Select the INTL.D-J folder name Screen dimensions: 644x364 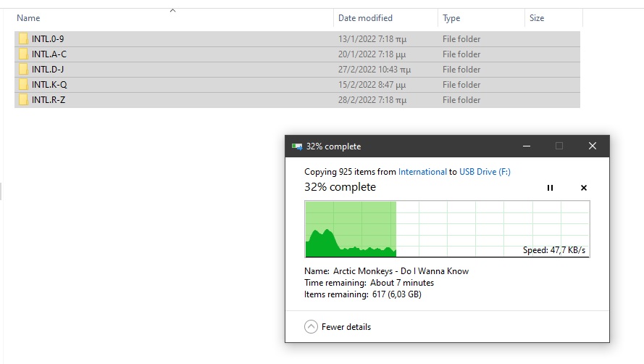tap(49, 70)
